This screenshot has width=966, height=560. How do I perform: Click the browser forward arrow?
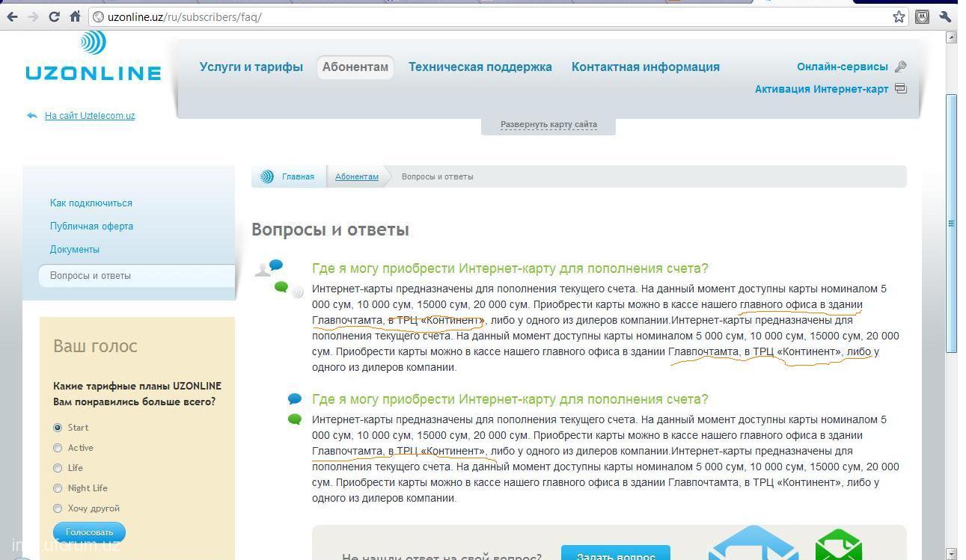click(33, 16)
